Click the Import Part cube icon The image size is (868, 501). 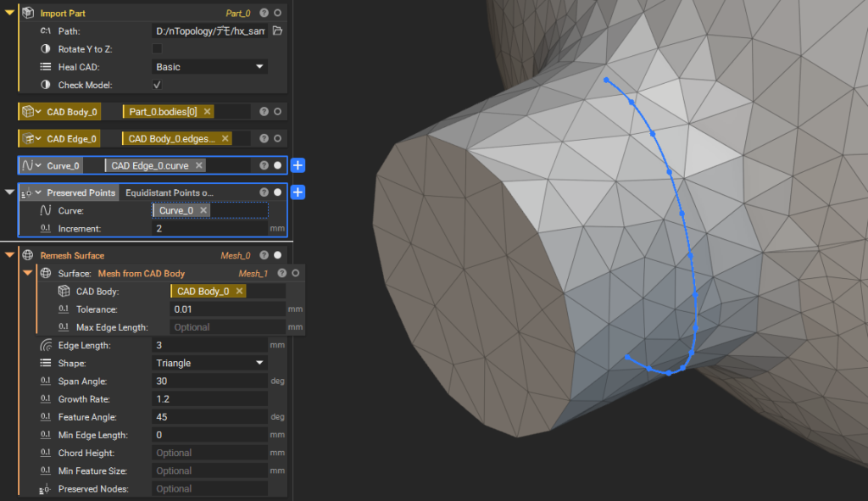[x=27, y=14]
